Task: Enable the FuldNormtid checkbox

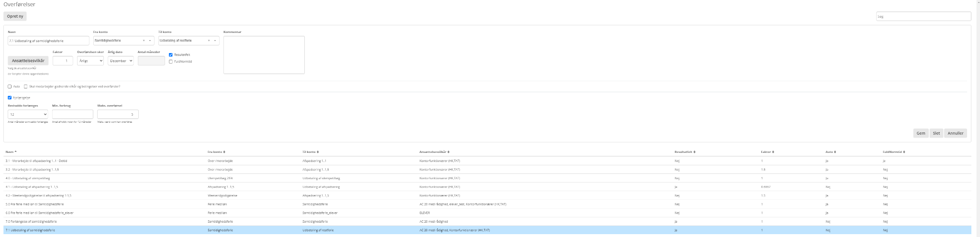Action: click(171, 62)
